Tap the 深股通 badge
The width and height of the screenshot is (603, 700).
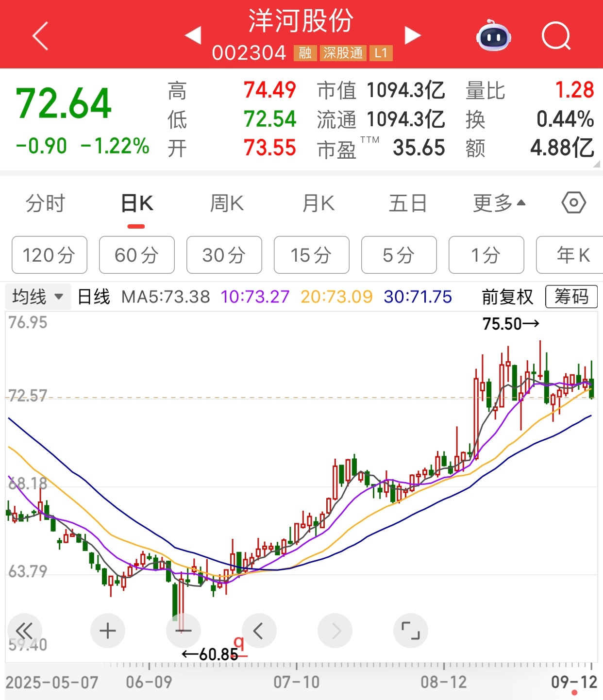(343, 53)
